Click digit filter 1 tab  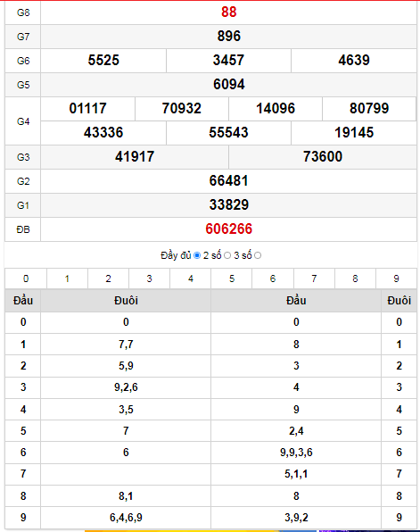point(67,278)
